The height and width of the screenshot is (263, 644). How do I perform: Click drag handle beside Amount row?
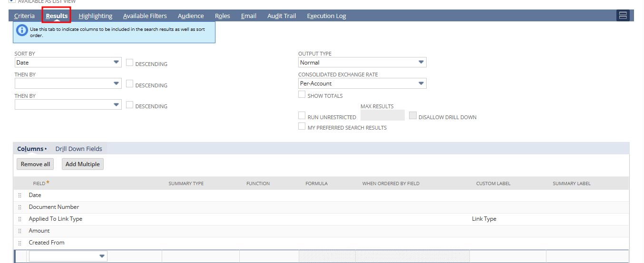20,231
